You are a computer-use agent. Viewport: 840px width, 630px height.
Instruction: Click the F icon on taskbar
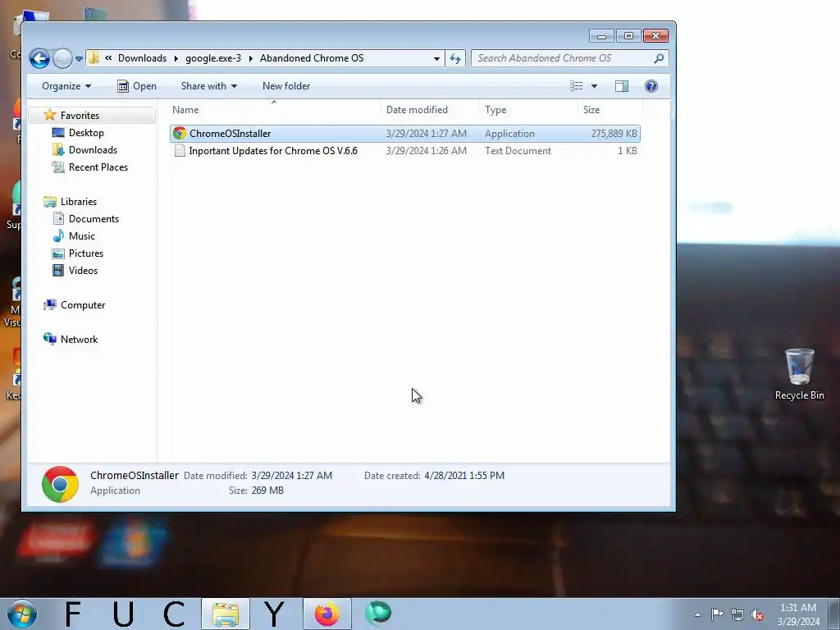[x=73, y=614]
